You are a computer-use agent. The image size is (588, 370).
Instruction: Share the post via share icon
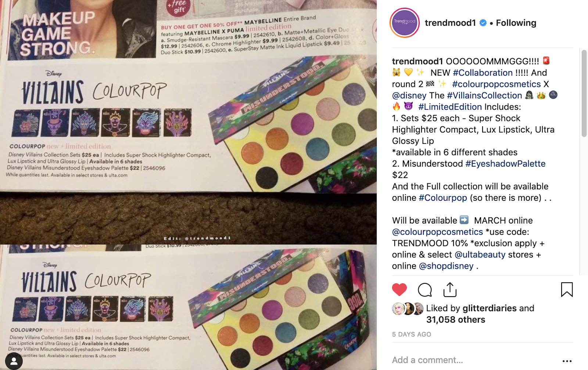tap(450, 290)
